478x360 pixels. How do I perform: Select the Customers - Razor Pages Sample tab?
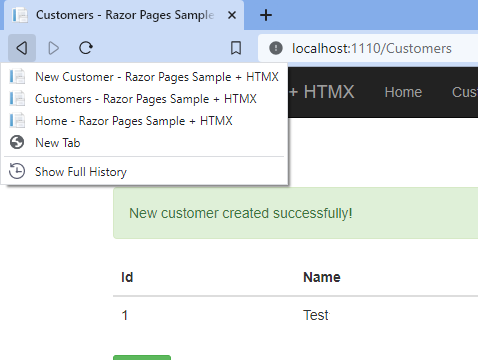tap(124, 15)
